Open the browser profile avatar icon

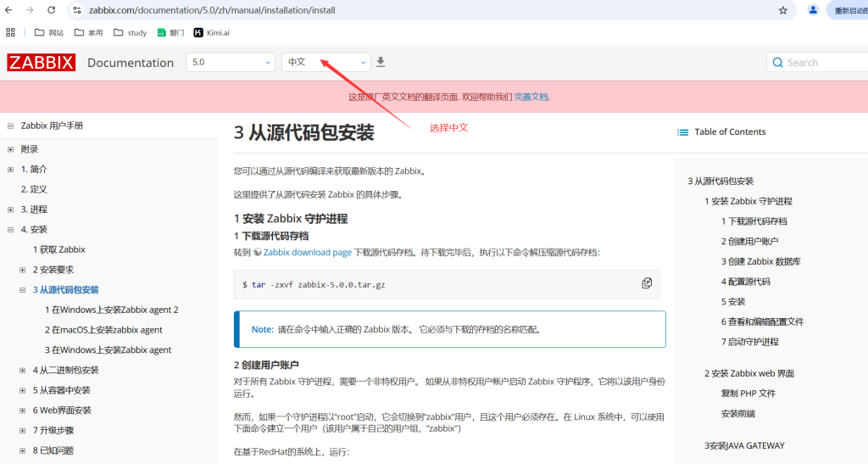(814, 10)
